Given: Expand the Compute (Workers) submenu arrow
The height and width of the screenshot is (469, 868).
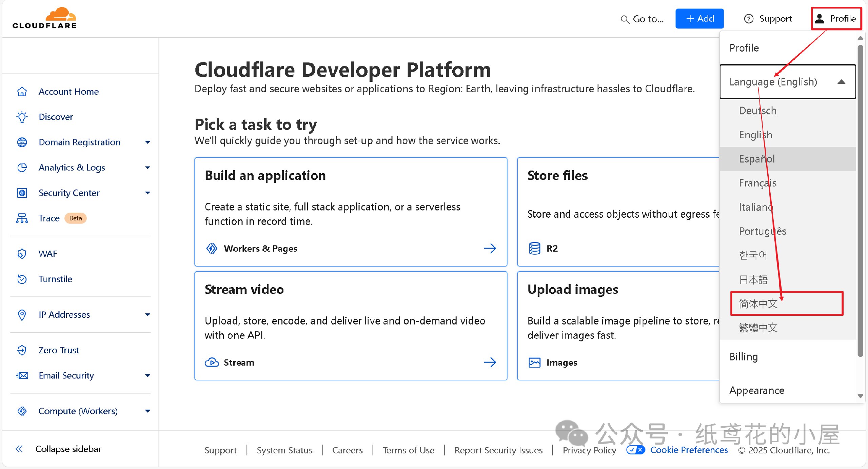Looking at the screenshot, I should click(x=147, y=411).
